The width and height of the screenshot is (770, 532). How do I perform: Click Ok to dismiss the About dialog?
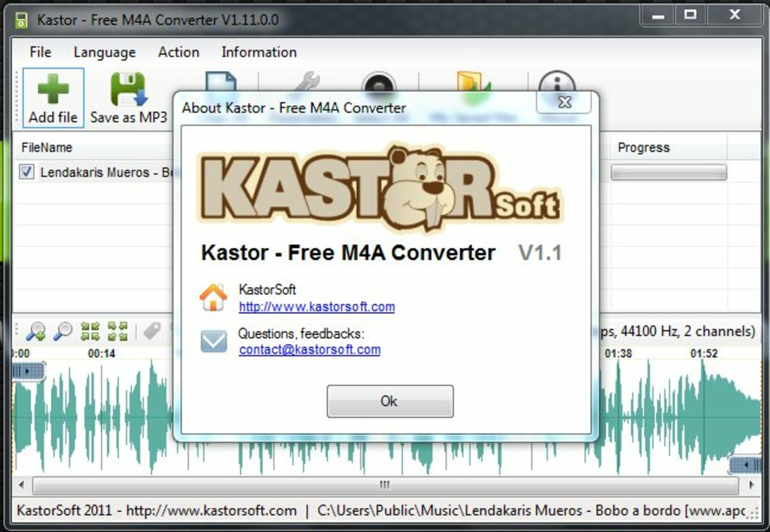[x=390, y=402]
